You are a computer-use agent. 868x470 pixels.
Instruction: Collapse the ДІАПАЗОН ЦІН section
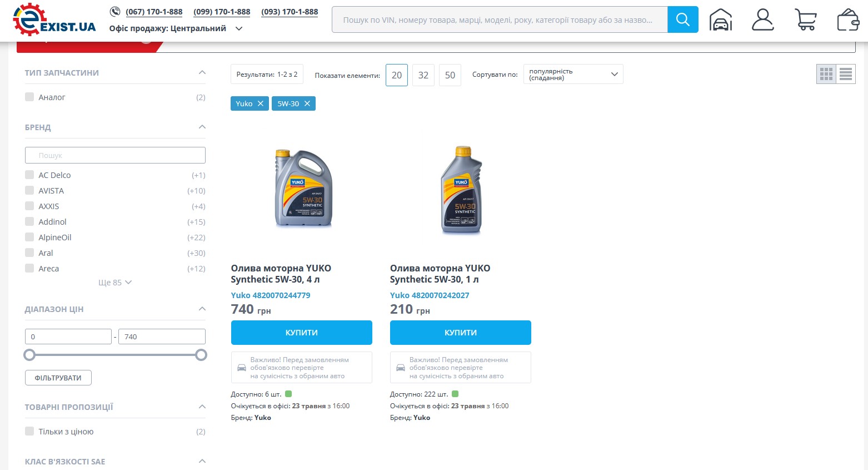[x=202, y=309]
